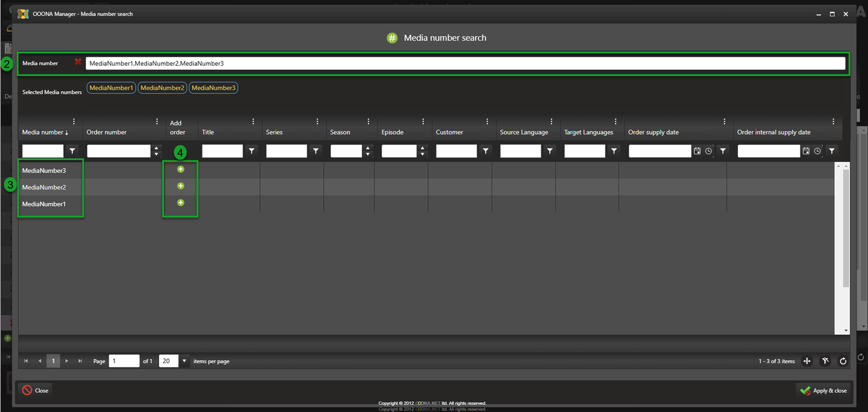Refresh the results grid
This screenshot has height=412, width=868.
click(x=843, y=361)
